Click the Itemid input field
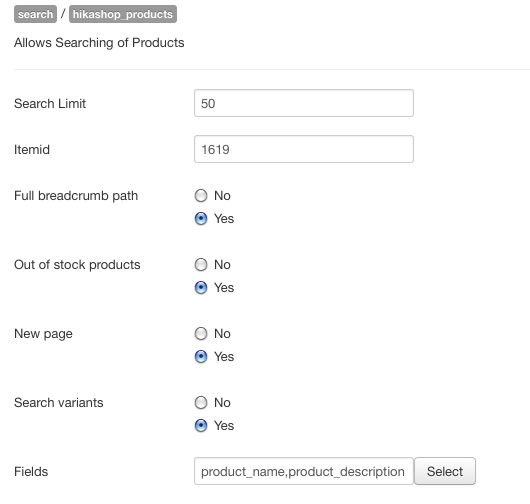This screenshot has height=504, width=530. (x=304, y=149)
